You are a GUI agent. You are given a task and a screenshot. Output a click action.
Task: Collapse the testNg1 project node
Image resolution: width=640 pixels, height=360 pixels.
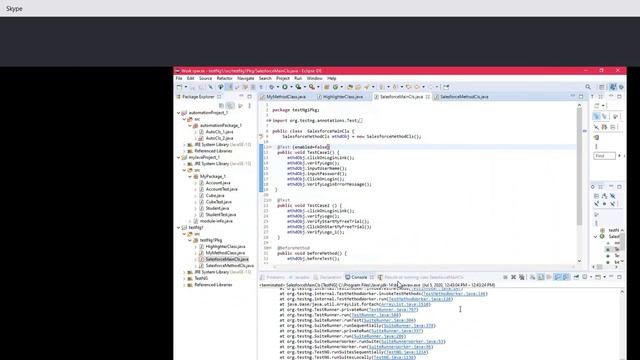click(178, 227)
